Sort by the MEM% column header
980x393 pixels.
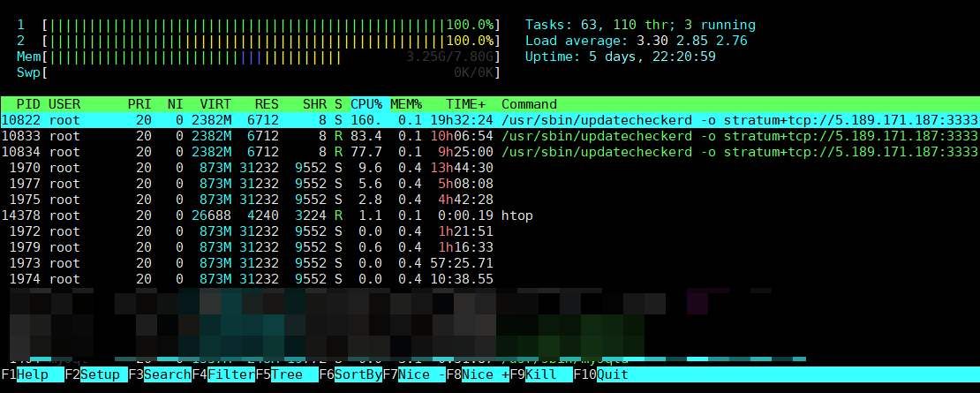406,104
